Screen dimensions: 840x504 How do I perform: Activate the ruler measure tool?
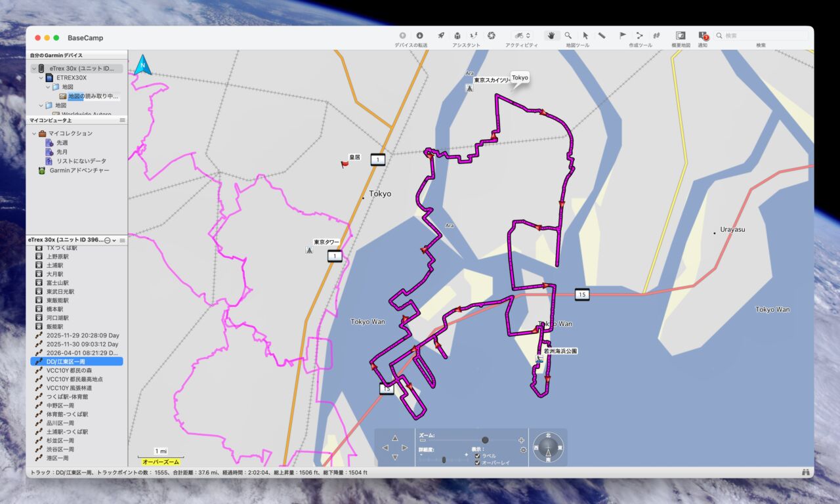[602, 35]
